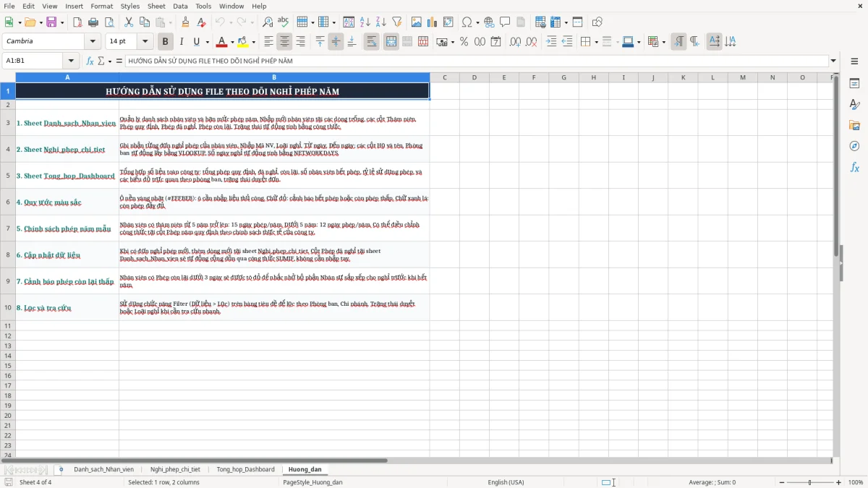Toggle Wrap Text button
Screen dimensions: 868x488
tap(371, 42)
